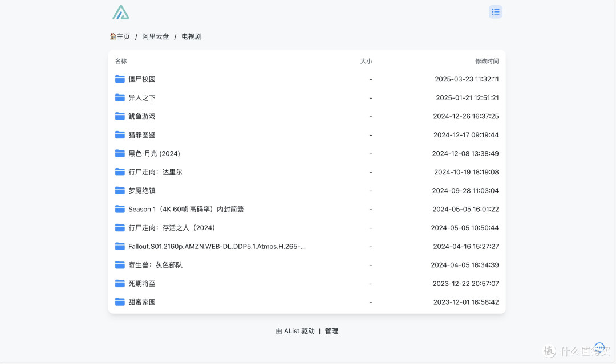Click the date 2024-12-26 16:37:25
616x364 pixels.
point(466,116)
